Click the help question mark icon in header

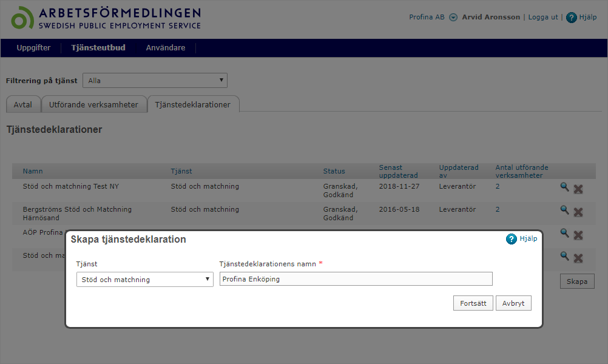(571, 18)
